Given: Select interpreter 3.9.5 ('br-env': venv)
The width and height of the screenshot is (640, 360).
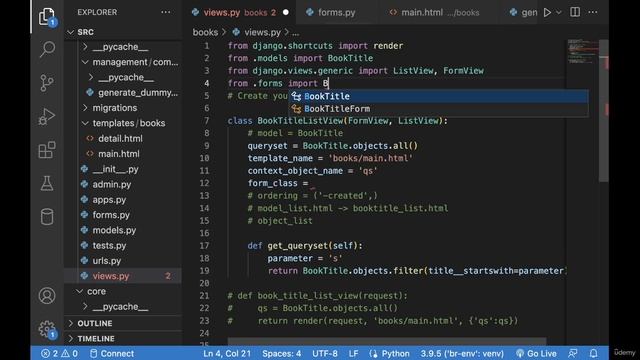Looking at the screenshot, I should tap(462, 353).
